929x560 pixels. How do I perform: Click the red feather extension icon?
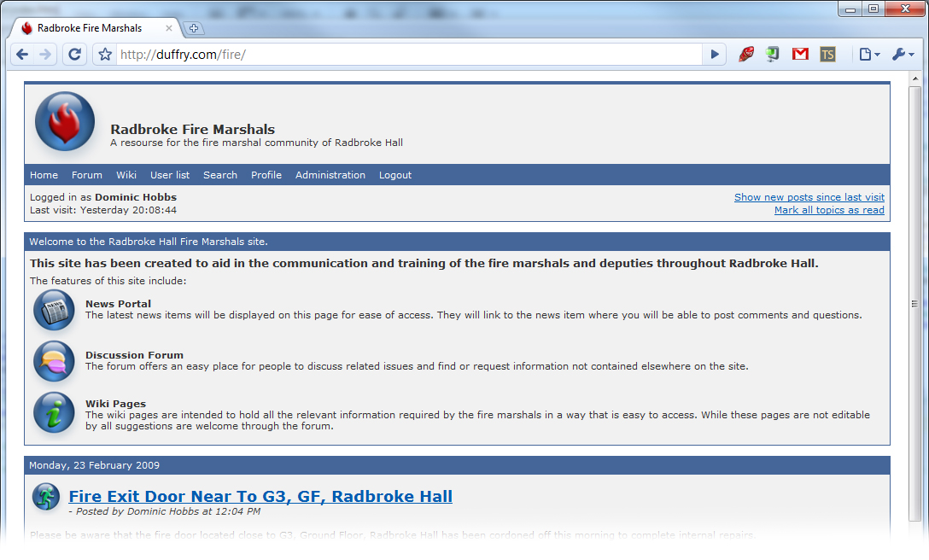[x=746, y=55]
